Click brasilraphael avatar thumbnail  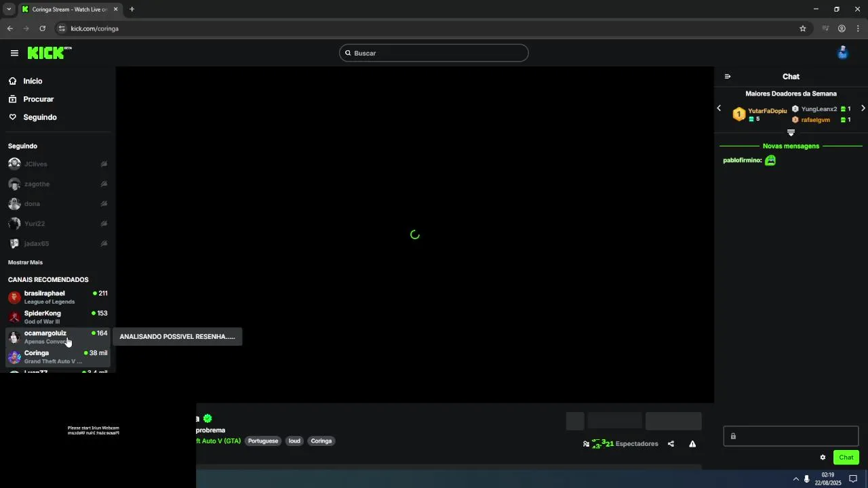(x=14, y=298)
